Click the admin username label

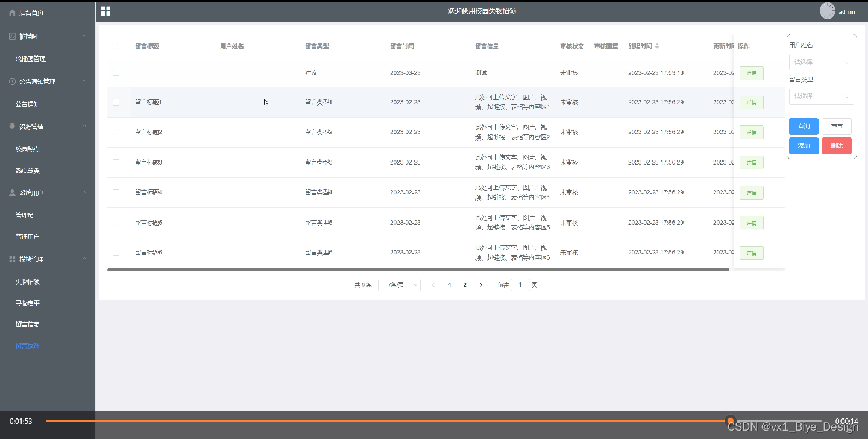click(847, 12)
